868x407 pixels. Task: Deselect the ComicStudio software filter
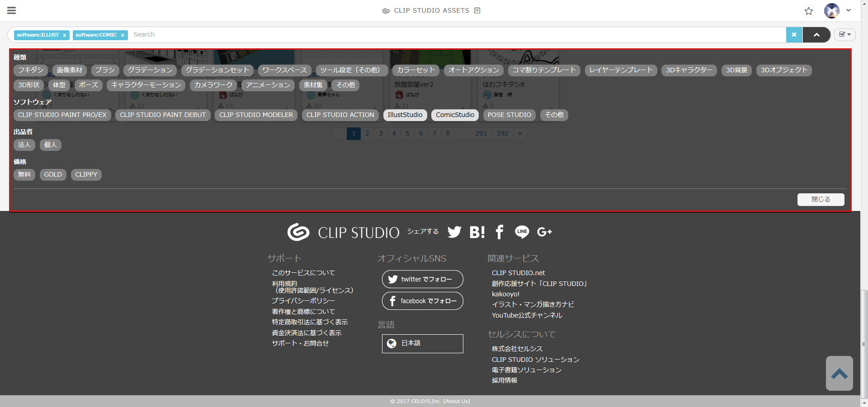(455, 115)
